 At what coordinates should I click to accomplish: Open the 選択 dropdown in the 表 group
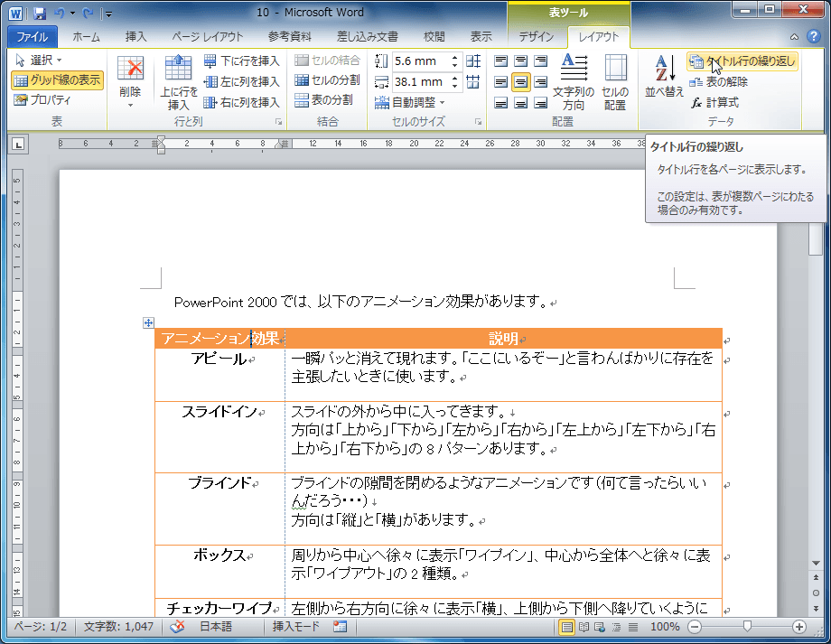coord(38,60)
